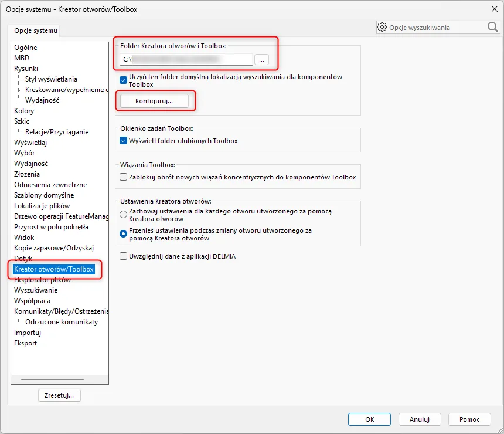The height and width of the screenshot is (434, 504).
Task: Select Wyświetlaj in options tree
Action: pos(30,143)
